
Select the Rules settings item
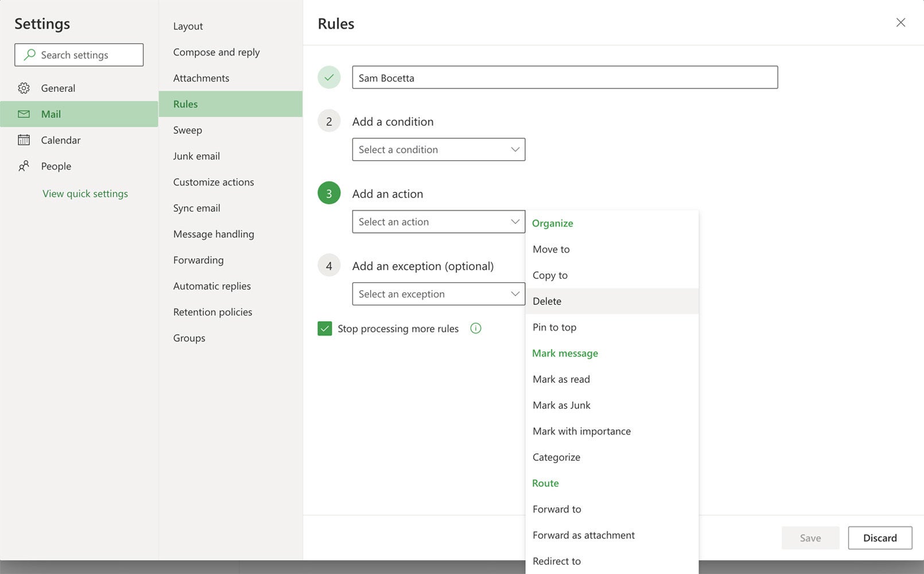pos(230,104)
